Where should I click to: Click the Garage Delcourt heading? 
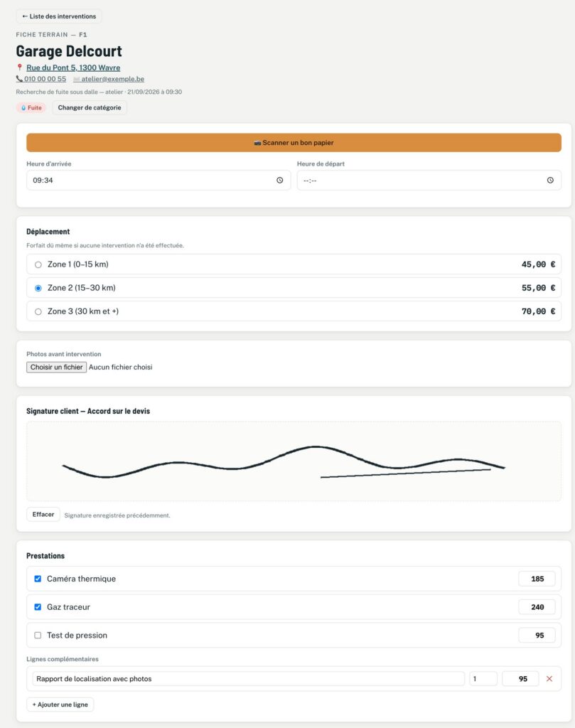tap(69, 51)
